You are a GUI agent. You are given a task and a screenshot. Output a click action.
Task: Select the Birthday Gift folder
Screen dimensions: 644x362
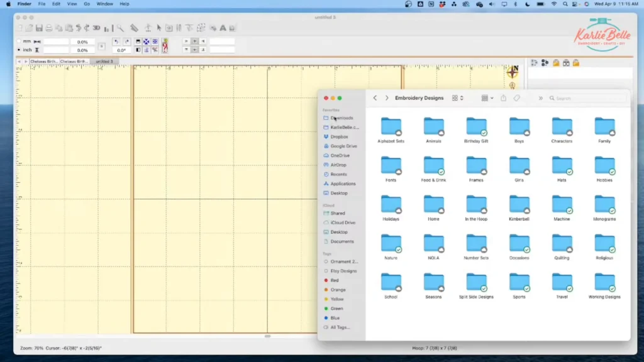tap(476, 130)
